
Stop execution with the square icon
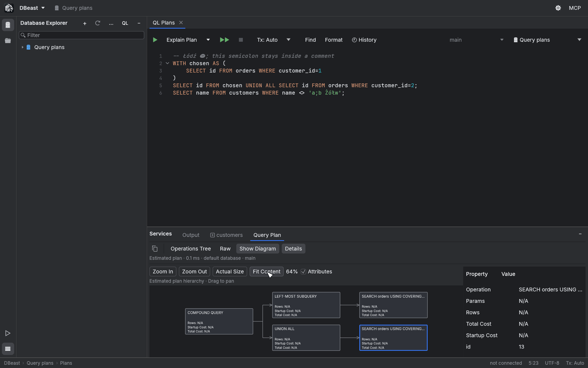pyautogui.click(x=241, y=40)
